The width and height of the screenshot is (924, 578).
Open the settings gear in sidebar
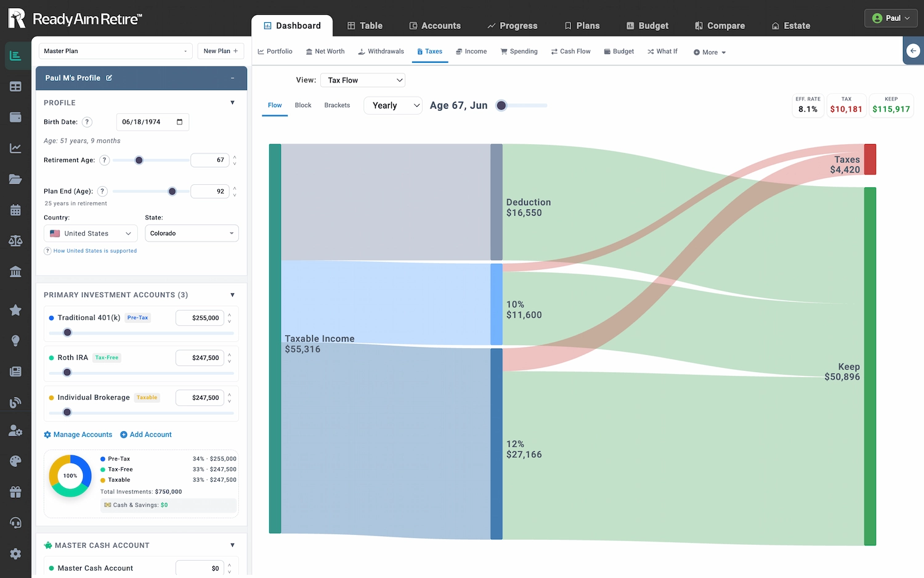pyautogui.click(x=15, y=553)
